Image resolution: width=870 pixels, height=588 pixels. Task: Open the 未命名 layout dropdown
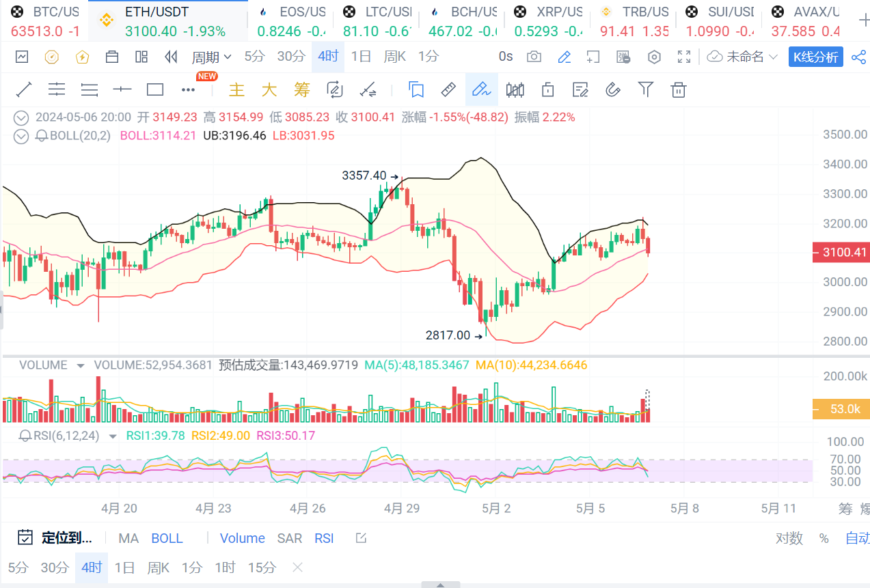[744, 57]
